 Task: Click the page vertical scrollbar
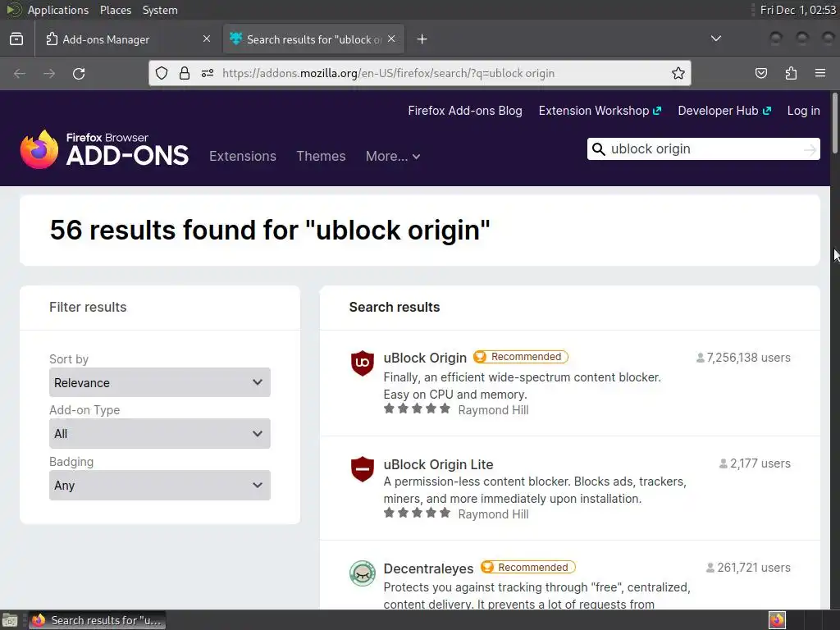pos(834,123)
